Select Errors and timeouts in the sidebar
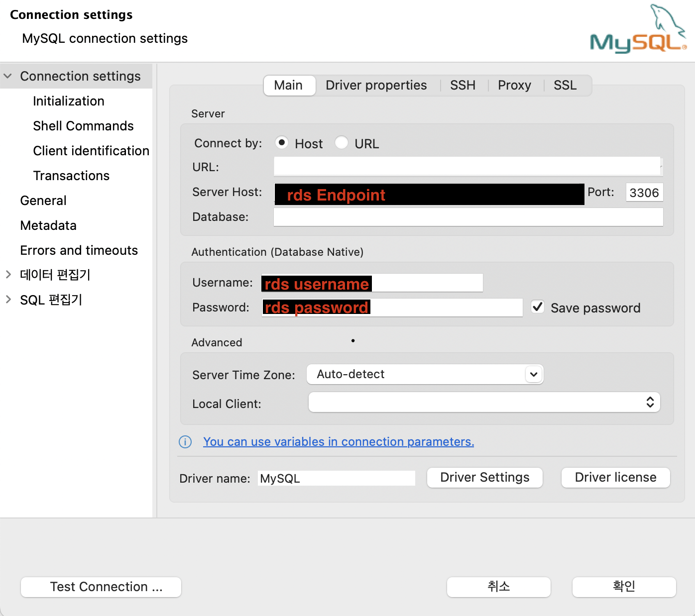This screenshot has height=616, width=695. [79, 250]
